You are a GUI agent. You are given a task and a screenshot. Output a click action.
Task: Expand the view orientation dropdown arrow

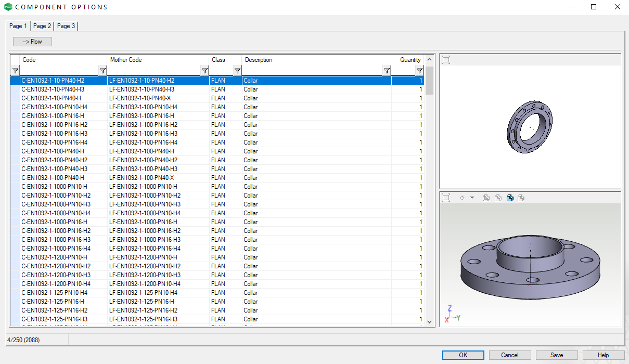[472, 198]
